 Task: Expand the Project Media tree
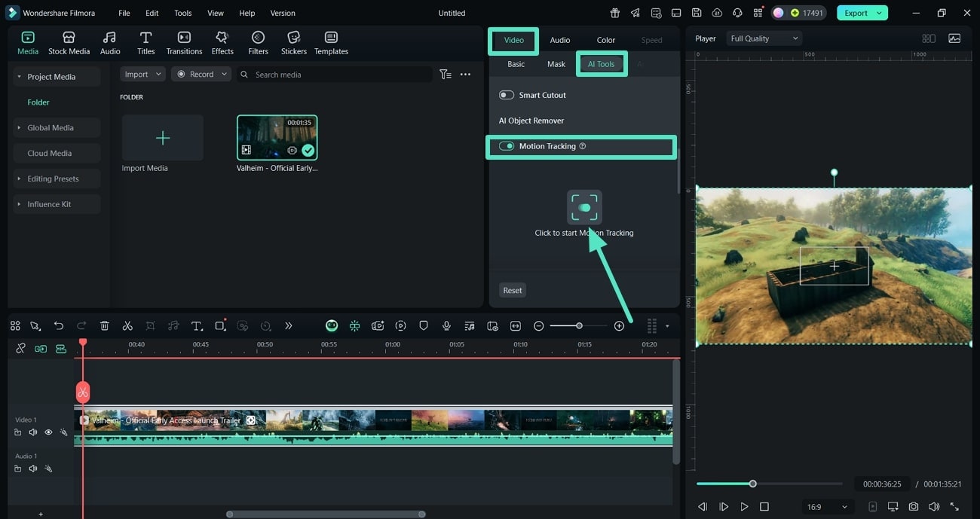[x=20, y=77]
